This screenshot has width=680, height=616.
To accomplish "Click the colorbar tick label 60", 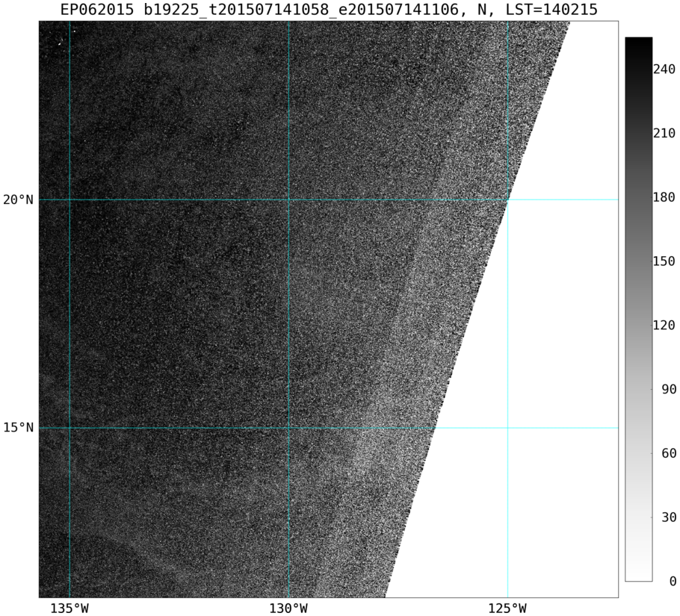I will click(668, 453).
